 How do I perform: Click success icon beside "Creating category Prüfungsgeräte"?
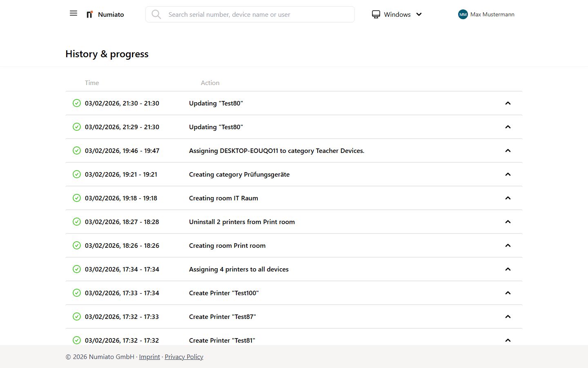click(77, 174)
